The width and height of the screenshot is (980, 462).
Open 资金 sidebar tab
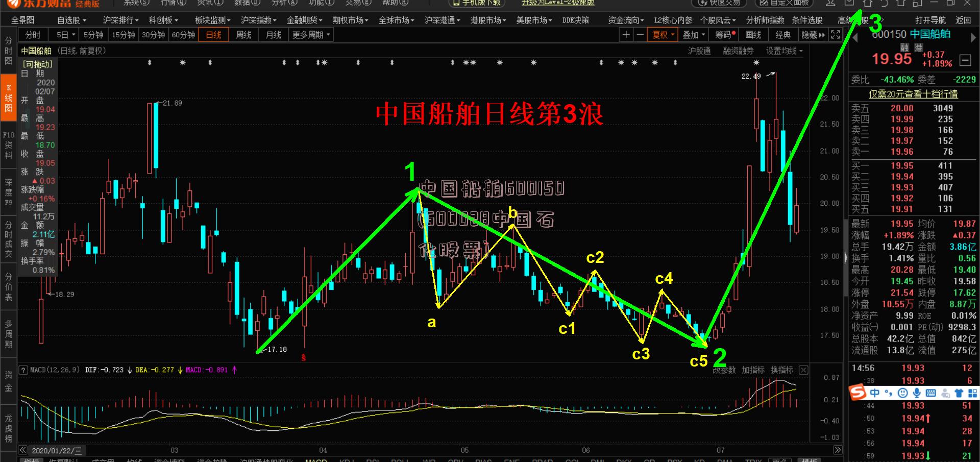(x=8, y=381)
